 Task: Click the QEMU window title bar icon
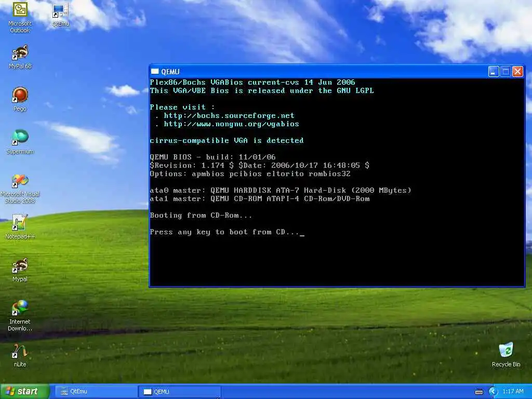pyautogui.click(x=155, y=72)
